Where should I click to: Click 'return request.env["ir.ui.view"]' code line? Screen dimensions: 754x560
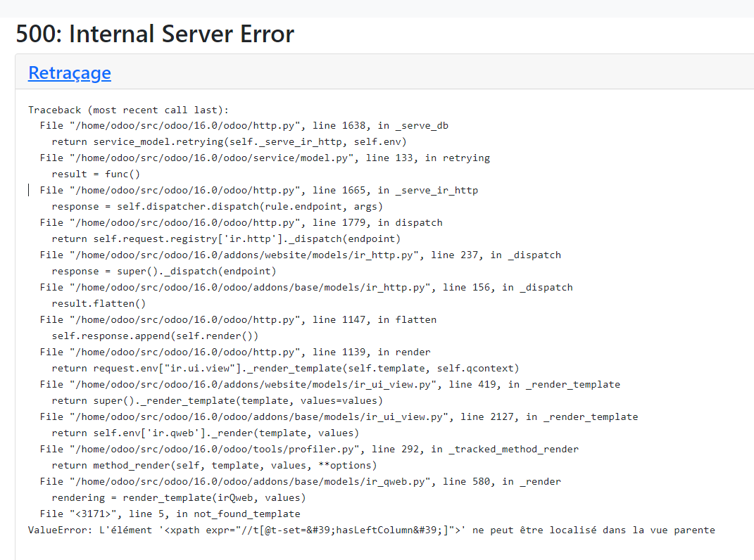tap(286, 368)
